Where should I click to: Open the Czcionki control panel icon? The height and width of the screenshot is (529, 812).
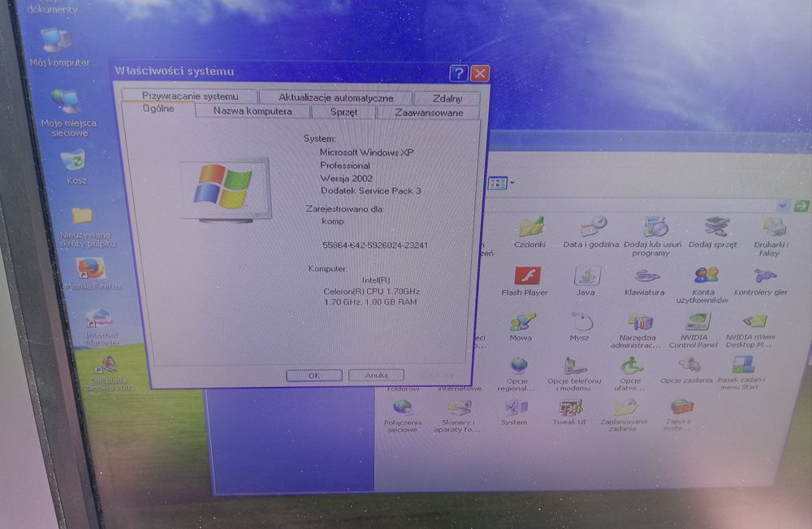530,232
